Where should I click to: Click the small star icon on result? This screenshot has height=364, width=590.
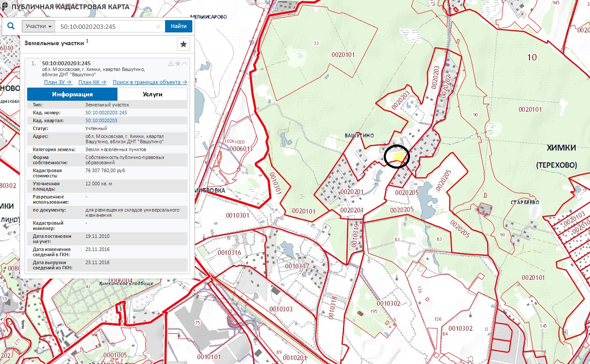pos(178,64)
